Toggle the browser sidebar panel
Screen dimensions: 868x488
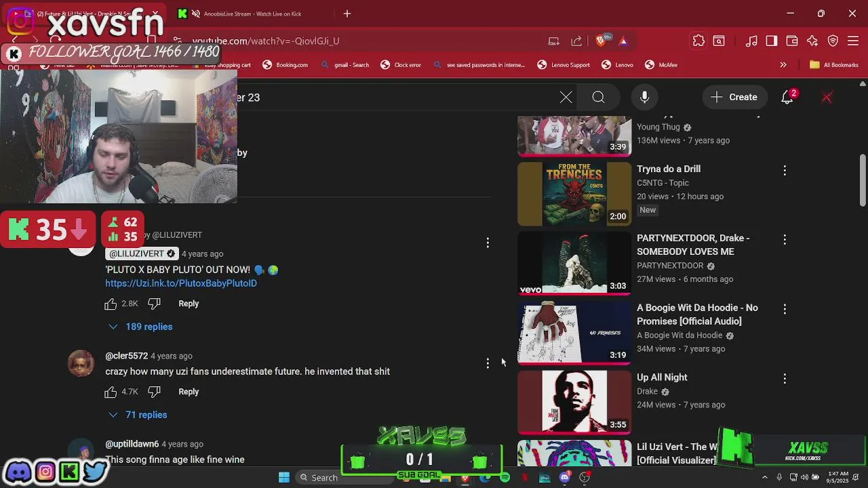[771, 41]
